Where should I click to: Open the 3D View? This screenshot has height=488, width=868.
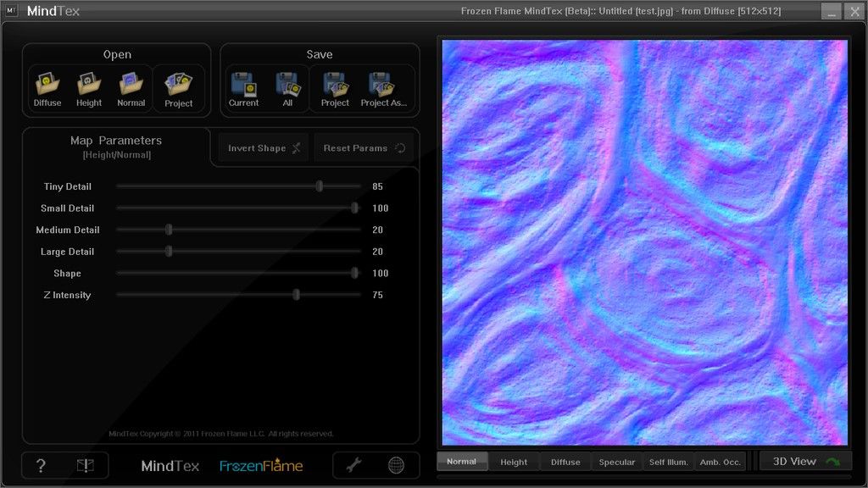[805, 462]
